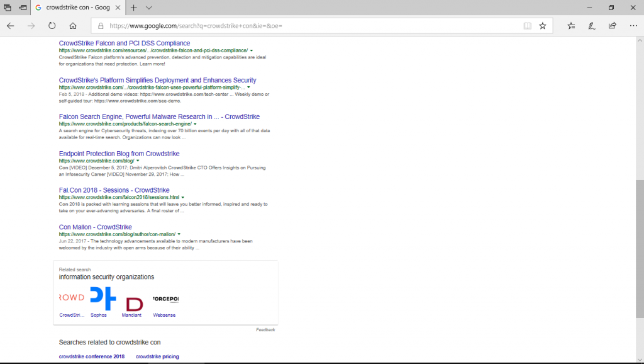Image resolution: width=644 pixels, height=364 pixels.
Task: Go back to the previous page
Action: (x=11, y=26)
